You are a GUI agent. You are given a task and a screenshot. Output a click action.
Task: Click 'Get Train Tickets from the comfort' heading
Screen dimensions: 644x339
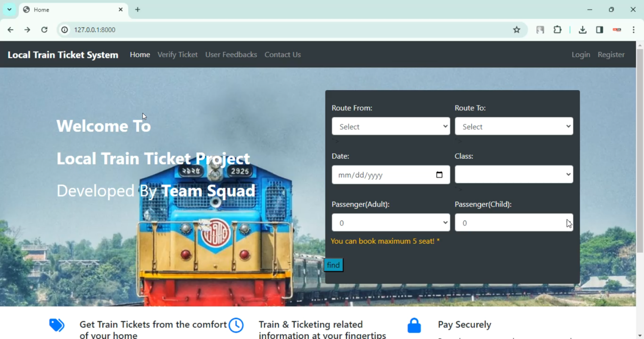click(x=153, y=330)
